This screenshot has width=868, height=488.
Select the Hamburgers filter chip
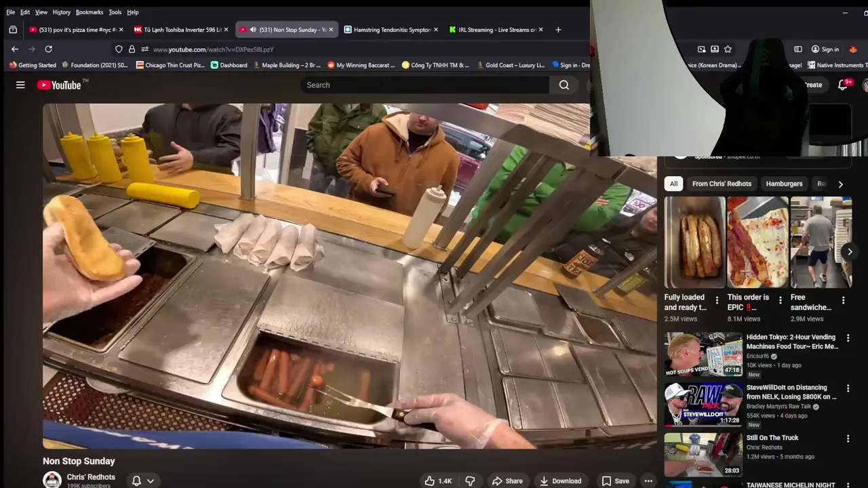(784, 184)
